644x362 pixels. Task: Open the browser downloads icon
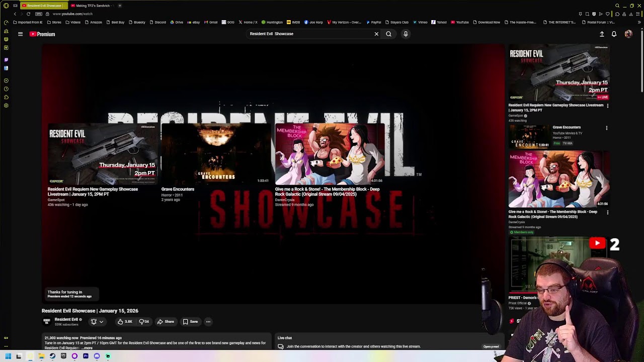click(631, 14)
